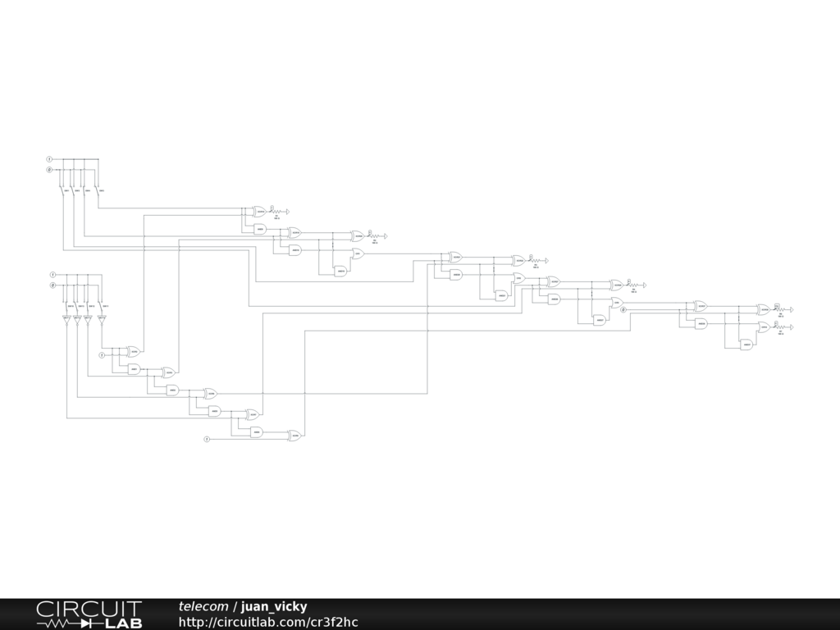Viewport: 840px width, 630px height.
Task: Click the far-right OR gate carry output
Action: pyautogui.click(x=764, y=327)
